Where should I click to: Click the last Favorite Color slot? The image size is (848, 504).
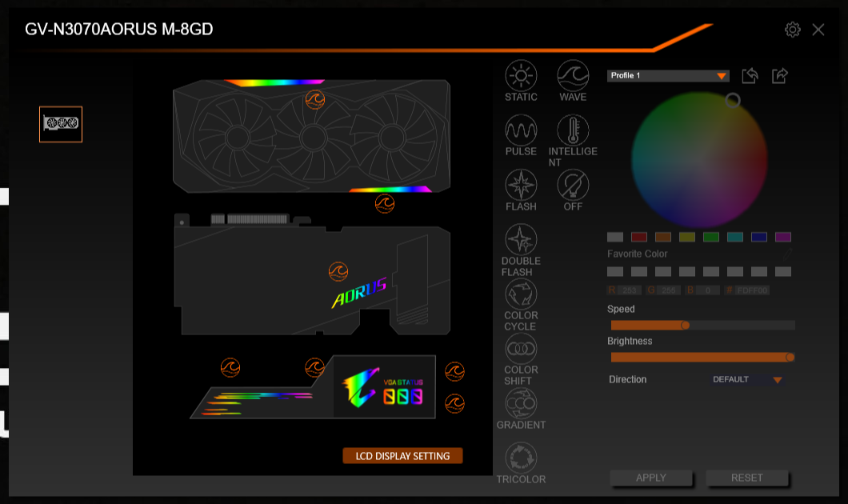[783, 271]
